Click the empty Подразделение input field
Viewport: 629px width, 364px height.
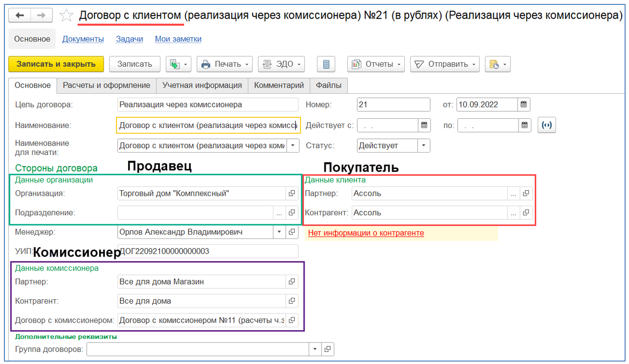195,213
